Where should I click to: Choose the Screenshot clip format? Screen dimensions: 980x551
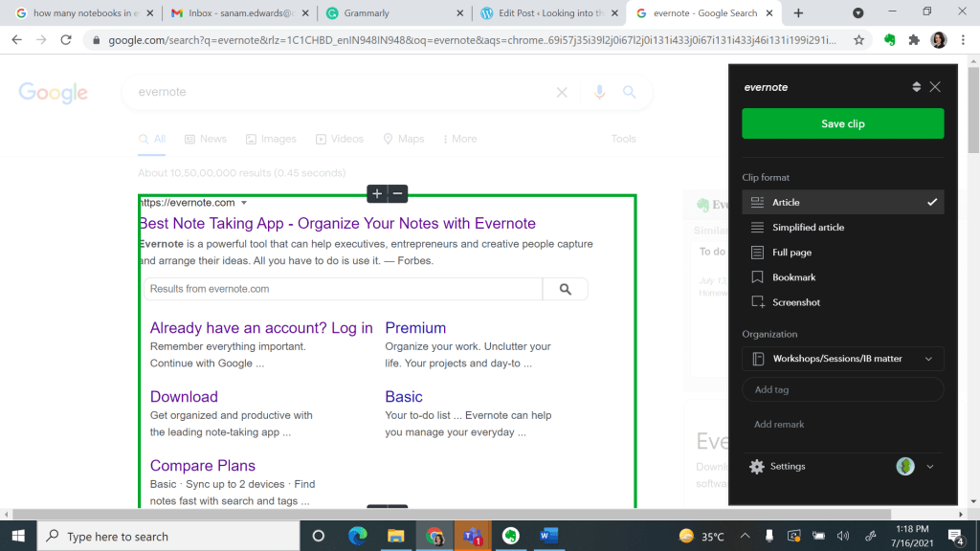click(796, 302)
